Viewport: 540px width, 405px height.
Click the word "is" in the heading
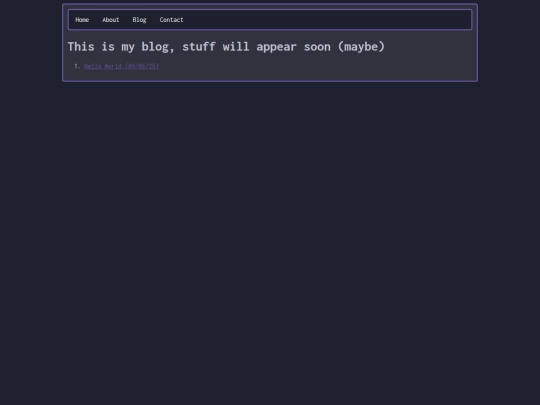(108, 46)
